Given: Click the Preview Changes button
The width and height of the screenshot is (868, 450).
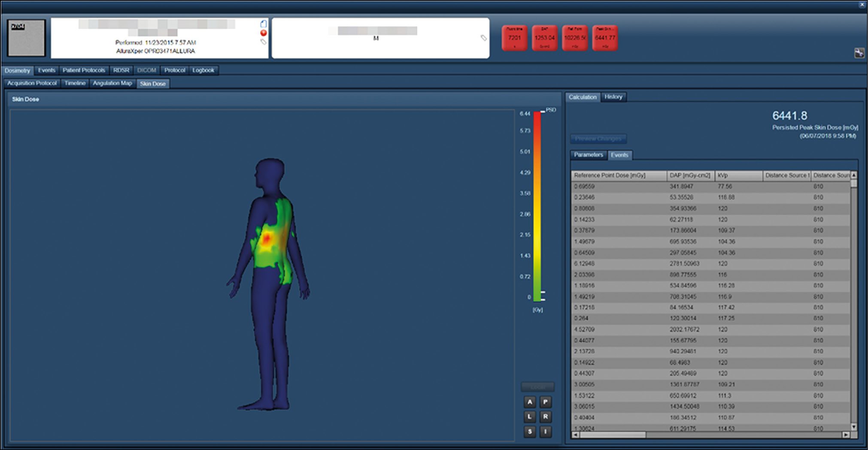Looking at the screenshot, I should (x=598, y=139).
